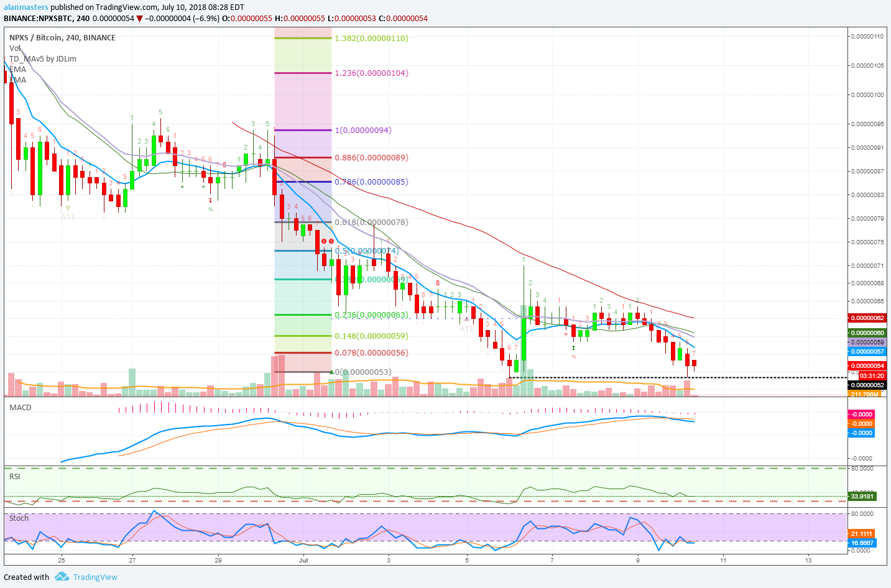Image resolution: width=891 pixels, height=588 pixels.
Task: Click the RSI pane label
Action: (14, 476)
